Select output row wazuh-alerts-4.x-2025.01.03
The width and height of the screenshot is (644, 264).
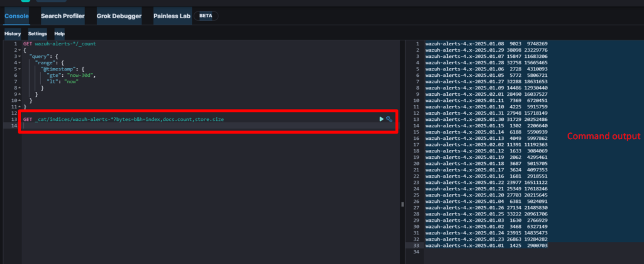[x=486, y=221]
